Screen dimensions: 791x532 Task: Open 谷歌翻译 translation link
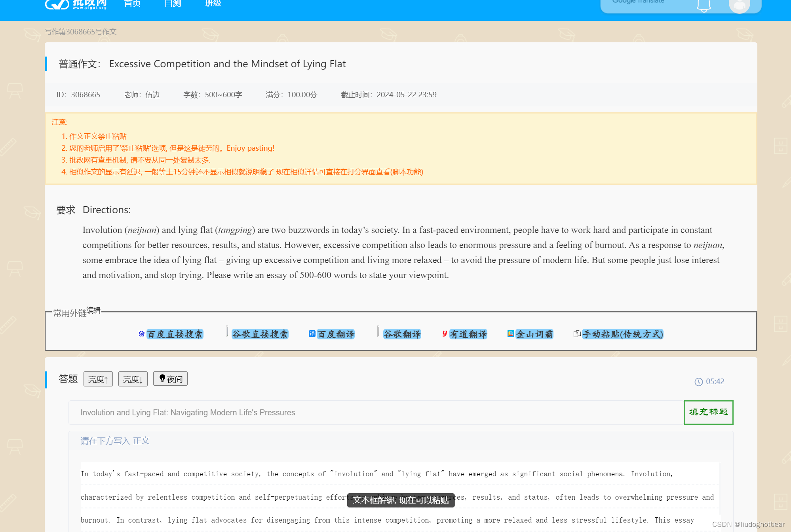point(402,334)
